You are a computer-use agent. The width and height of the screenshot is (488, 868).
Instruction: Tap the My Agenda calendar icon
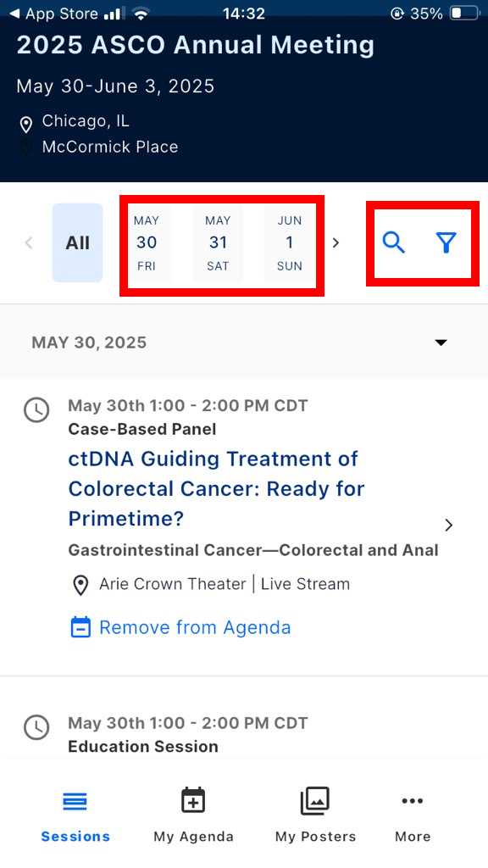[193, 800]
